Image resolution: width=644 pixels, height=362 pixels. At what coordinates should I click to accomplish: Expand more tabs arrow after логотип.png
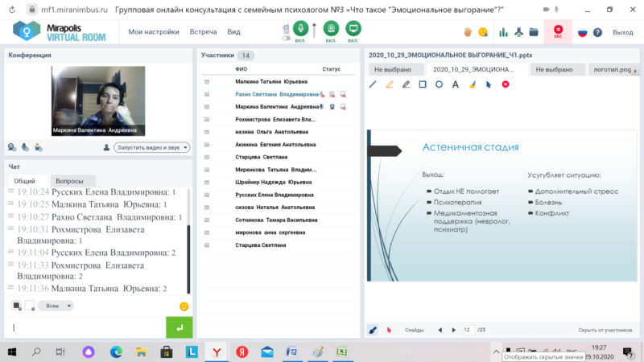click(635, 71)
